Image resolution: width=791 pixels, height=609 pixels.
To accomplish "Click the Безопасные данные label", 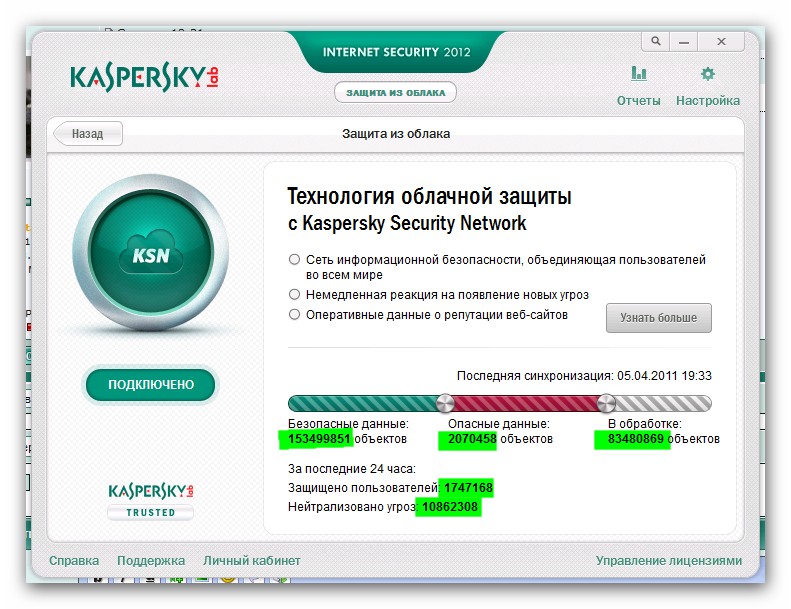I will pyautogui.click(x=348, y=424).
